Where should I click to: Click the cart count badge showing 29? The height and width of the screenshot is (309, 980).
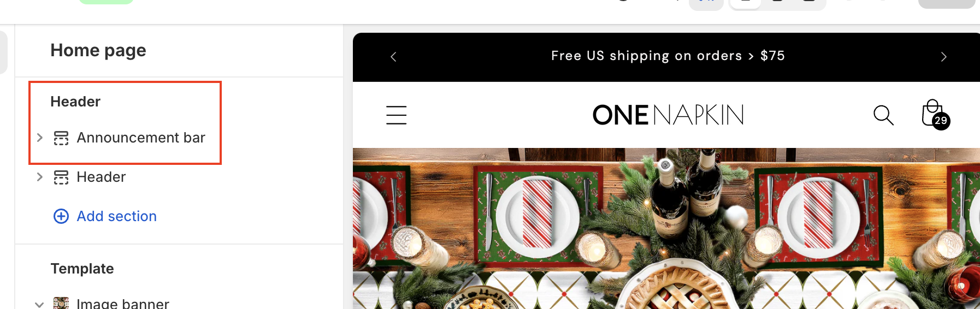[x=941, y=121]
